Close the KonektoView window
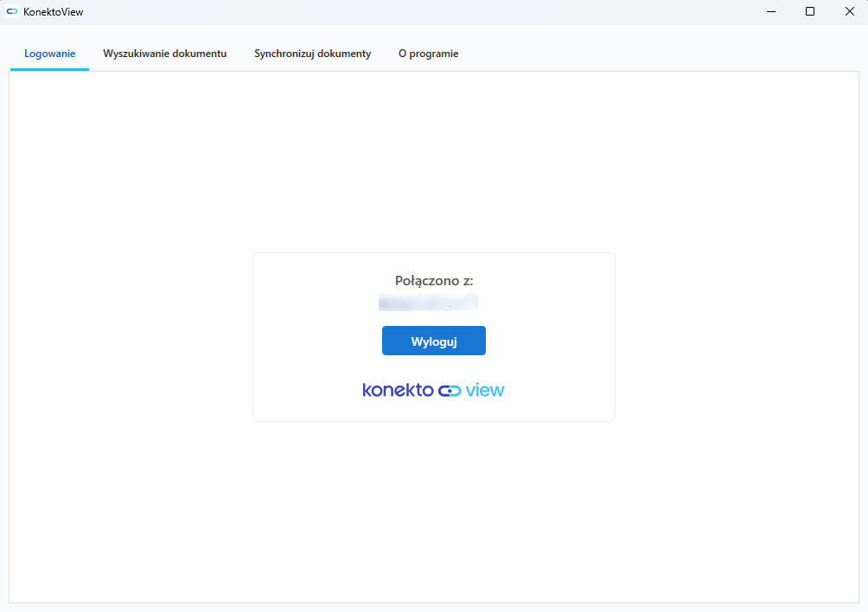868x612 pixels. pyautogui.click(x=849, y=11)
